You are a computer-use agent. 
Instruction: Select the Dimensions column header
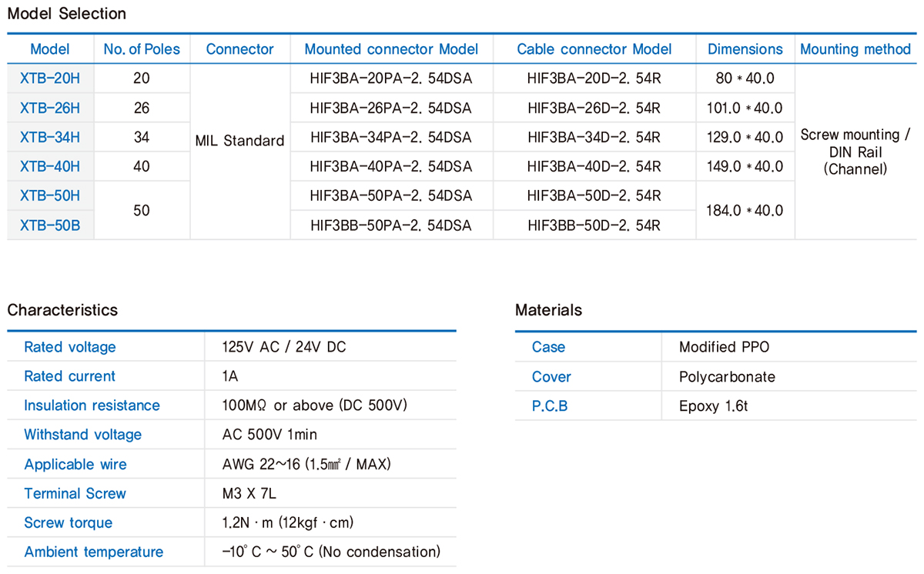coord(744,48)
